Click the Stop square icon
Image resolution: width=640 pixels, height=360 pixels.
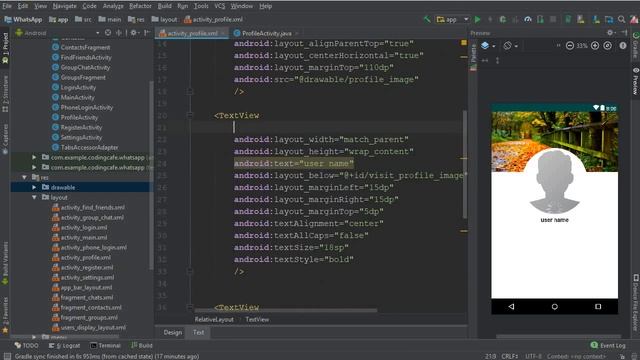[553, 19]
